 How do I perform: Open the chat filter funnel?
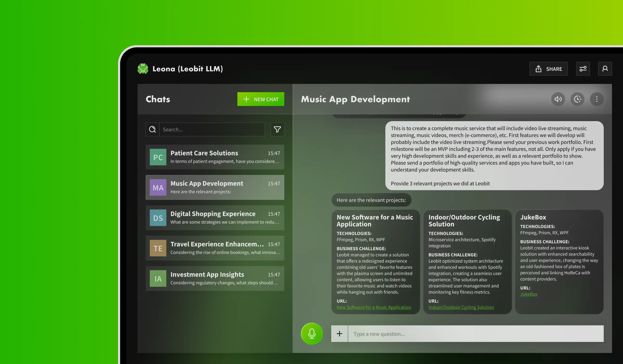click(277, 129)
